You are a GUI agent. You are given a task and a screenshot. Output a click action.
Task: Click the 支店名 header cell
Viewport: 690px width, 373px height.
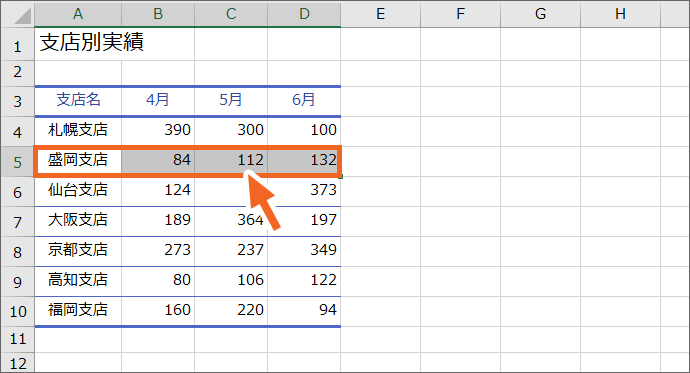click(78, 102)
